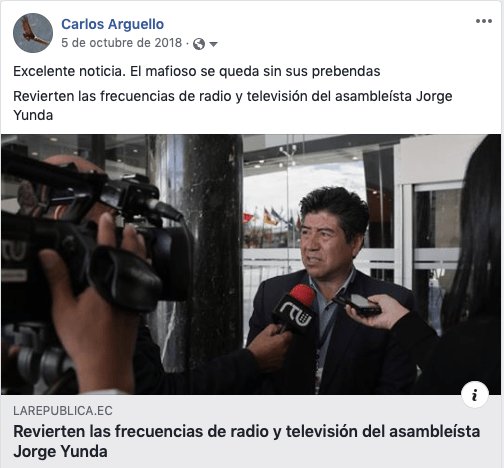This screenshot has width=504, height=468.
Task: Click the handheld phone recorder in photo
Action: click(357, 304)
